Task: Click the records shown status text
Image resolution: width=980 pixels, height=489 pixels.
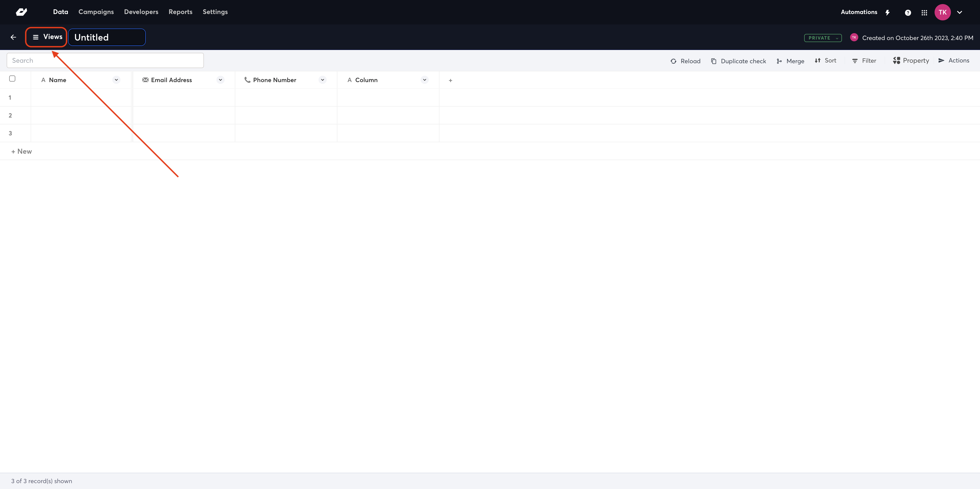Action: tap(41, 481)
